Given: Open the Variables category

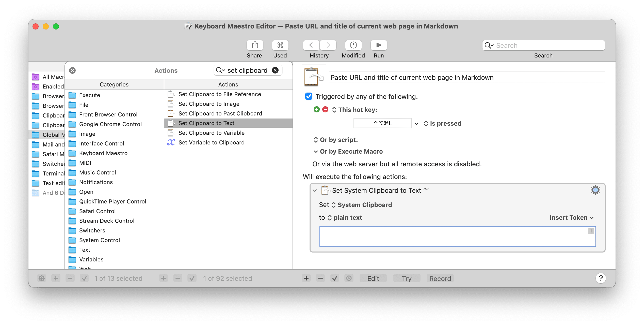Looking at the screenshot, I should pyautogui.click(x=115, y=259).
